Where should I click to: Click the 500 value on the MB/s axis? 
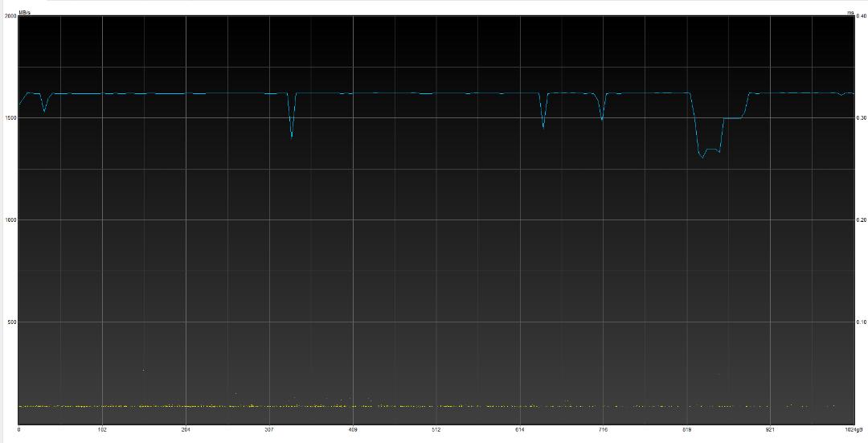coord(11,322)
